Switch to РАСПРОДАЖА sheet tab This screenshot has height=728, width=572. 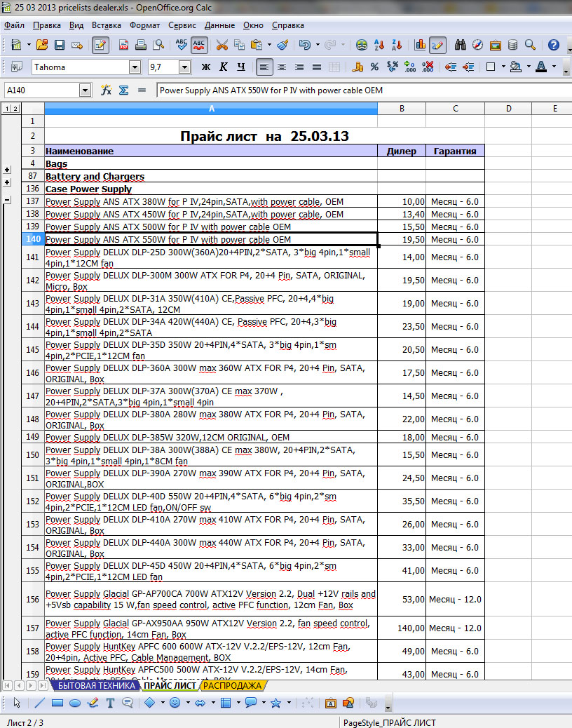click(232, 686)
